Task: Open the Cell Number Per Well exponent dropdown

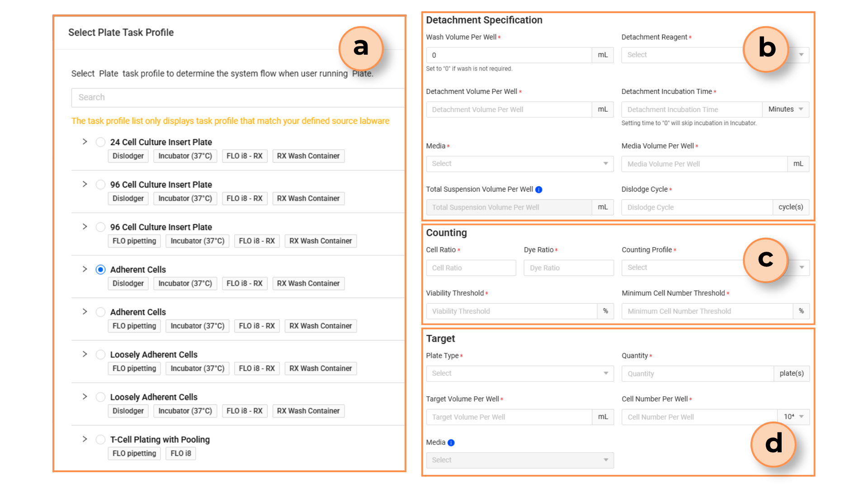Action: tap(793, 417)
